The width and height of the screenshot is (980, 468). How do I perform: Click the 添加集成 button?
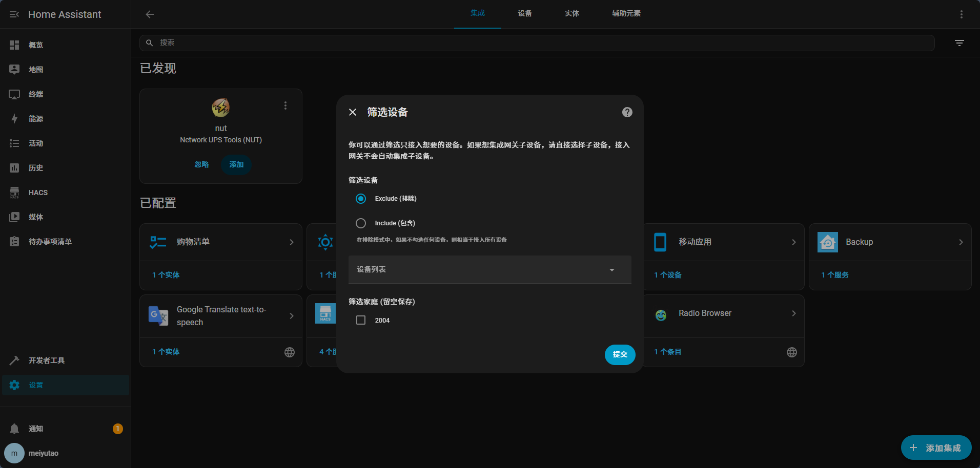[x=935, y=448]
